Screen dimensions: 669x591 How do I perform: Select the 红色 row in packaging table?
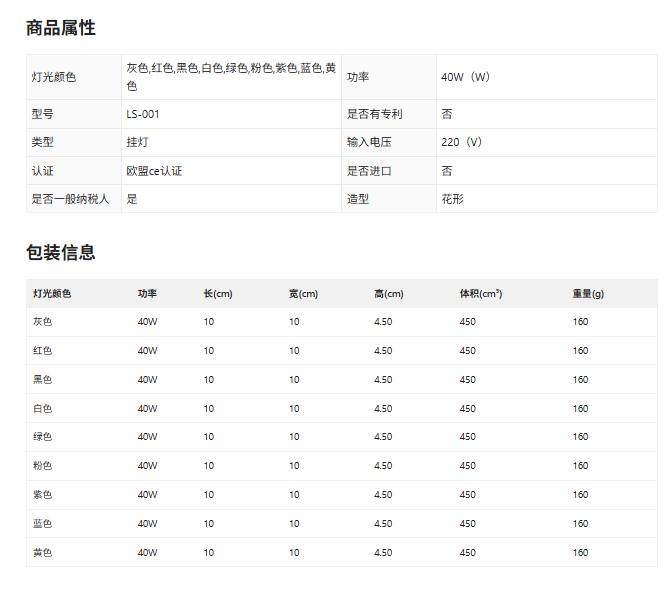[42, 351]
